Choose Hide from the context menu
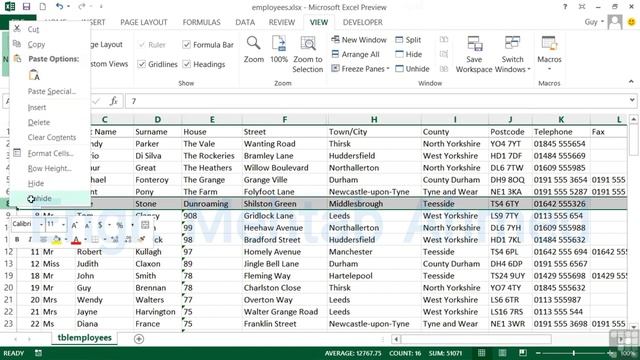 (50, 183)
